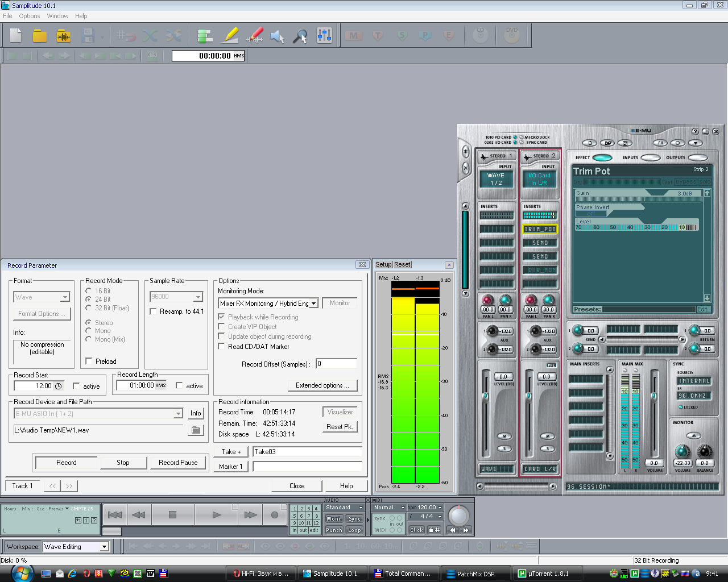The image size is (728, 582).
Task: Enable the Preload checkbox
Action: pyautogui.click(x=89, y=361)
